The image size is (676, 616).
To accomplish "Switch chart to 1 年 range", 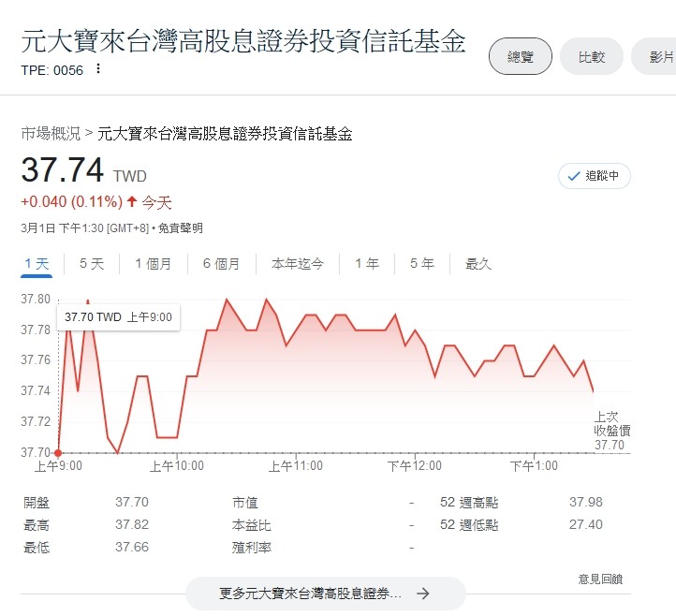I will pos(367,264).
